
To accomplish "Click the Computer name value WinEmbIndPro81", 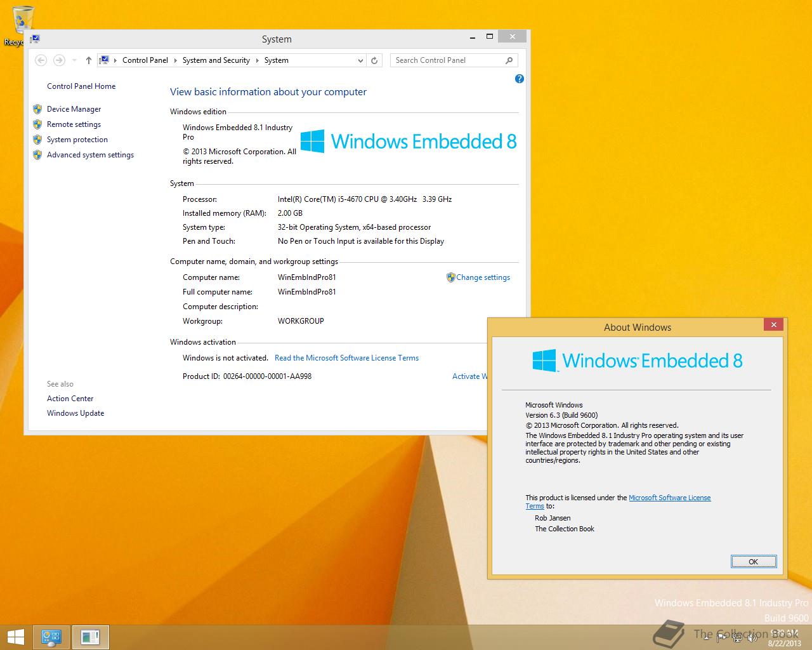I will click(306, 277).
